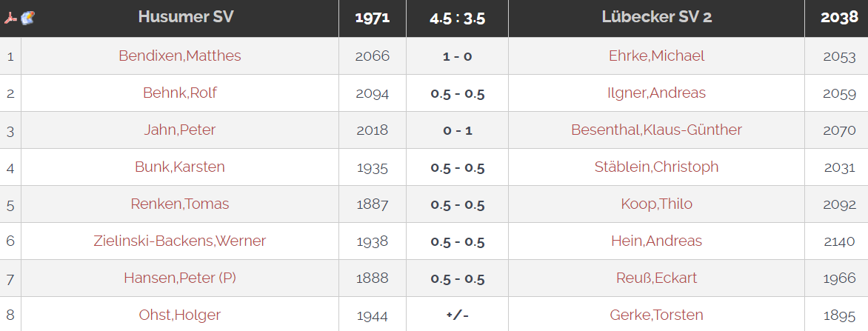The height and width of the screenshot is (331, 868).
Task: Open Gerke,Torsten player profile
Action: [x=656, y=315]
